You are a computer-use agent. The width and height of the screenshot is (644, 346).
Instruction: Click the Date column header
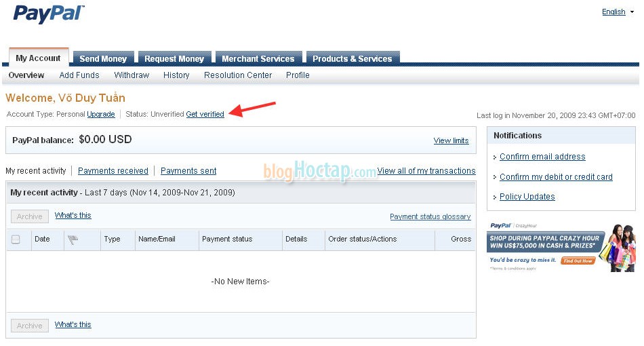pos(42,239)
